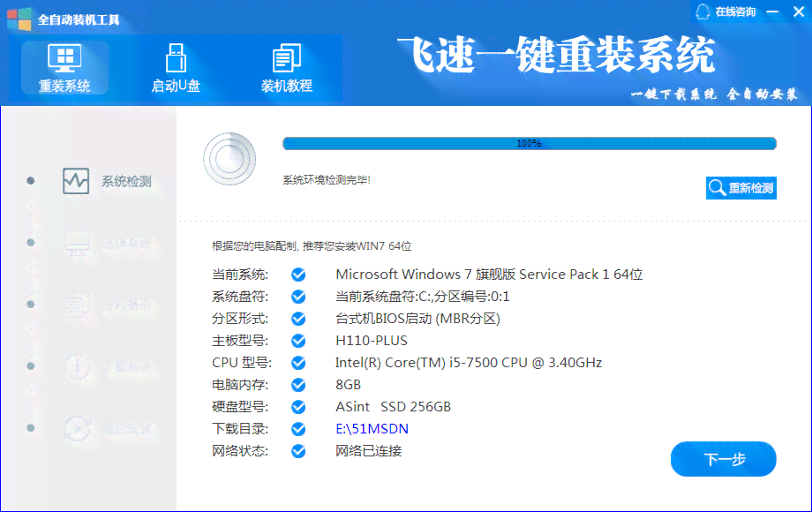The image size is (812, 512).
Task: Click the CPU 型号 label
Action: click(241, 363)
